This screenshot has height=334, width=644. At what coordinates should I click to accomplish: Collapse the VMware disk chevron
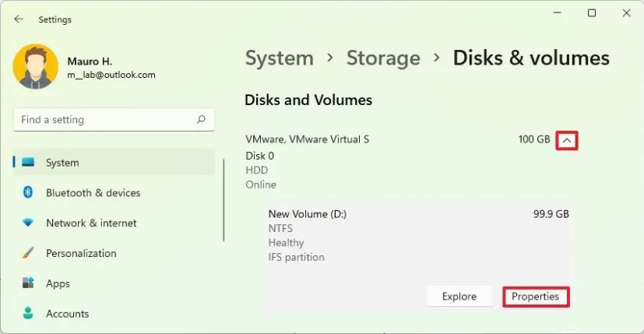(x=568, y=140)
